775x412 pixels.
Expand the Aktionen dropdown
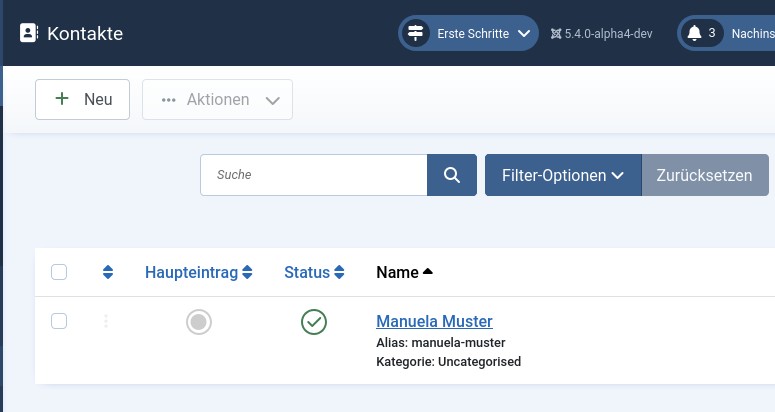point(217,99)
